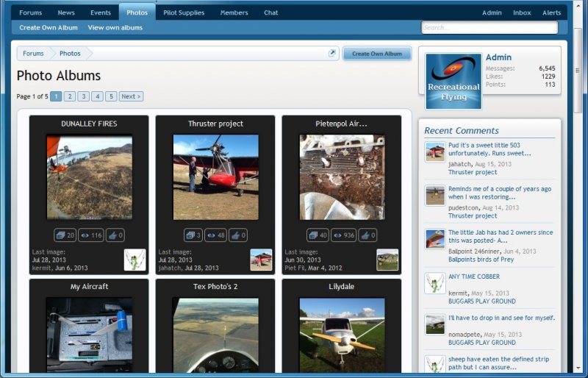
Task: Open the Forums navigation tab
Action: (x=30, y=13)
